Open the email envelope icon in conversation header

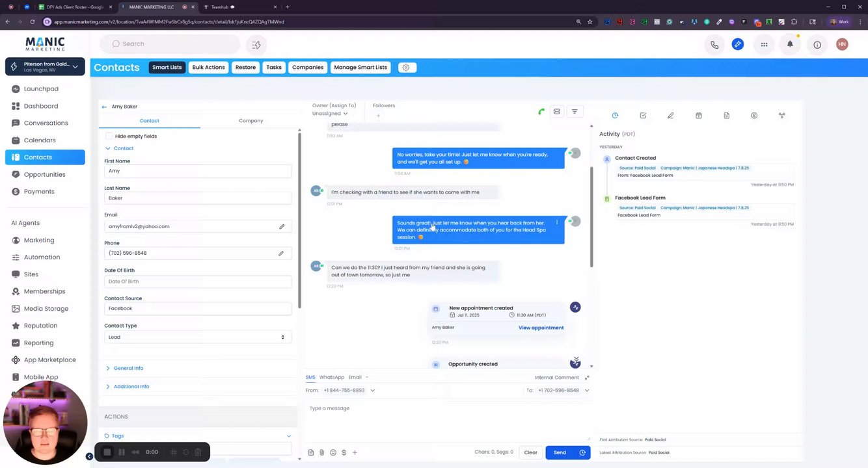click(557, 112)
